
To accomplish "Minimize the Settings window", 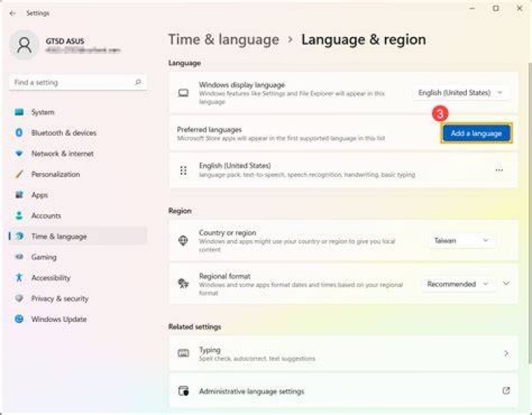I will (x=472, y=8).
